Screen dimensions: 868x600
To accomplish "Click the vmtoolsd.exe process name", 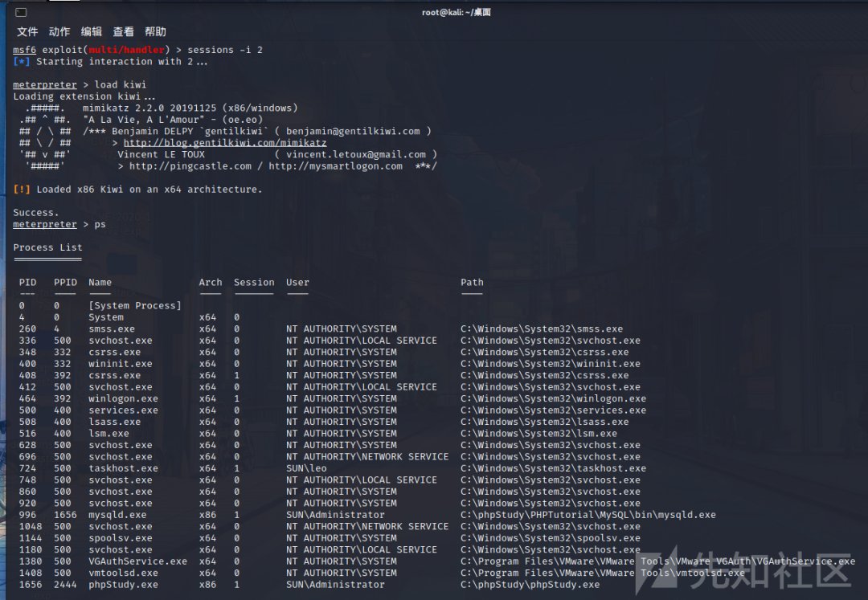I will point(124,573).
